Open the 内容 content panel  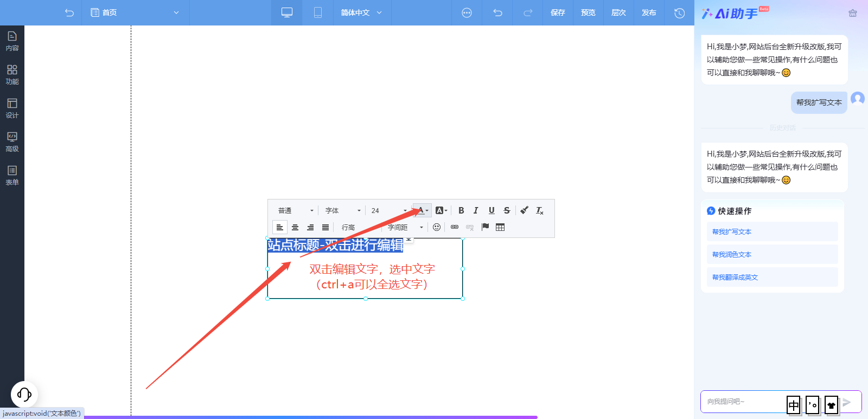tap(12, 41)
